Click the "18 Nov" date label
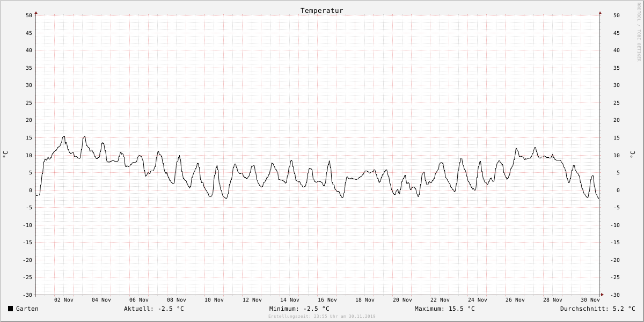Screen dimensions: 644x322 tap(365, 300)
